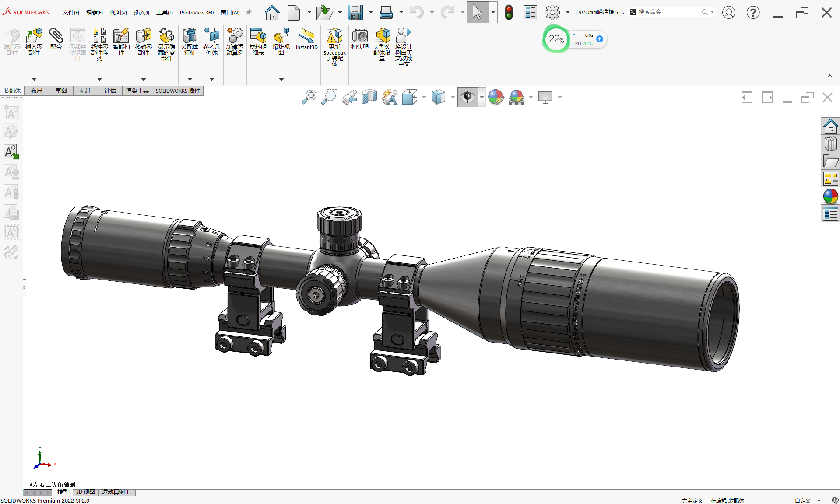
Task: Collapse the ribbon with the chevron
Action: pos(829,76)
